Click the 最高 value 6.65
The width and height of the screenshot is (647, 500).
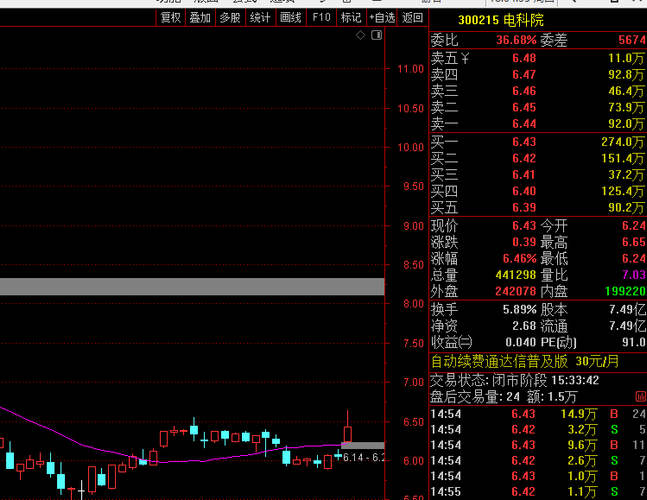[x=634, y=242]
